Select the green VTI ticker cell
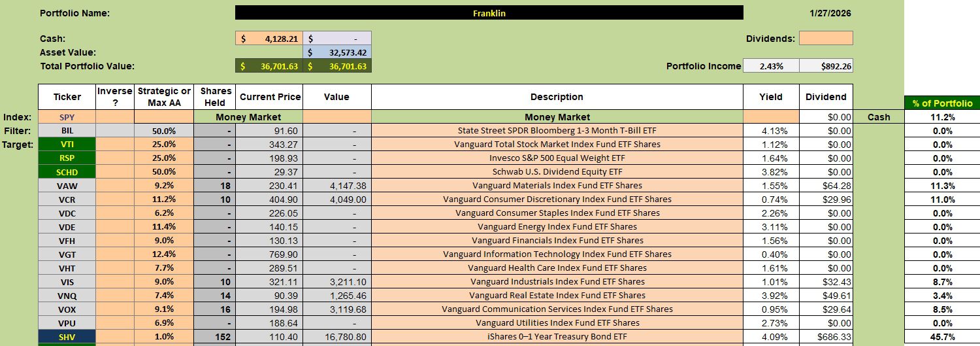980x346 pixels. (x=67, y=145)
